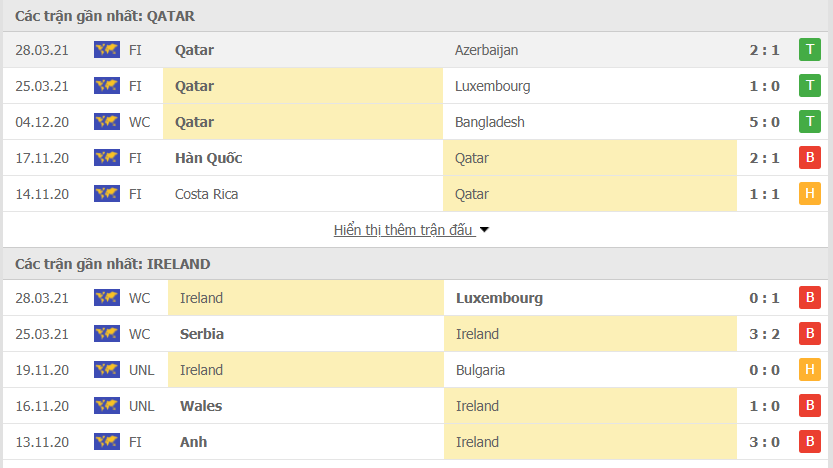Image resolution: width=833 pixels, height=468 pixels.
Task: Select the Hàn Quốc team name
Action: pyautogui.click(x=208, y=158)
